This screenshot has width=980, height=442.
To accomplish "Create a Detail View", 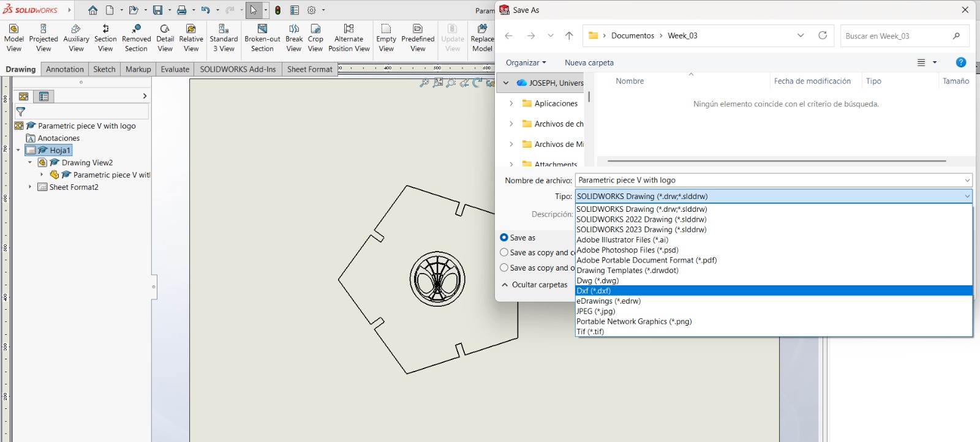I will tap(165, 38).
